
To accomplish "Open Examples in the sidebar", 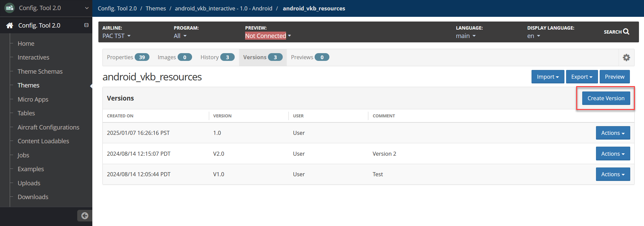I will (31, 169).
